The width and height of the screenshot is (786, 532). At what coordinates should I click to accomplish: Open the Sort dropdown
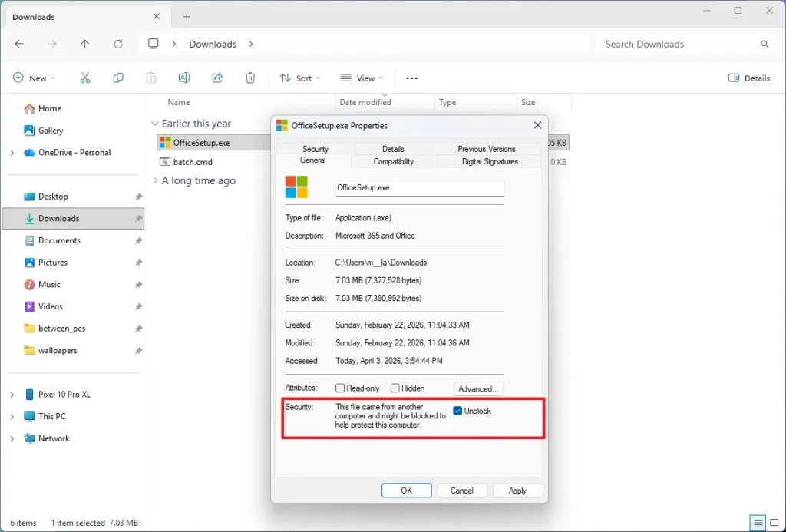tap(299, 78)
